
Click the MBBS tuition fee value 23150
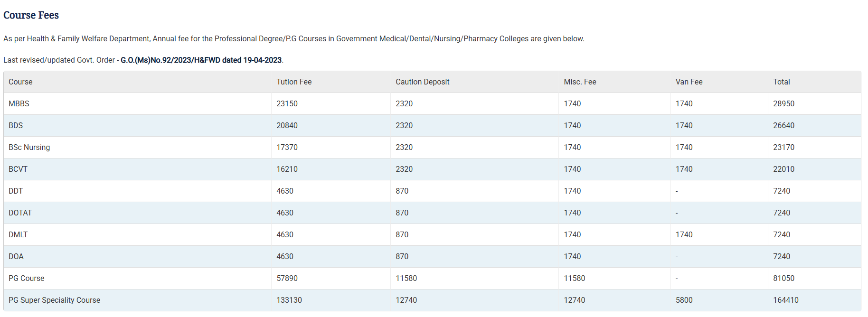click(287, 104)
